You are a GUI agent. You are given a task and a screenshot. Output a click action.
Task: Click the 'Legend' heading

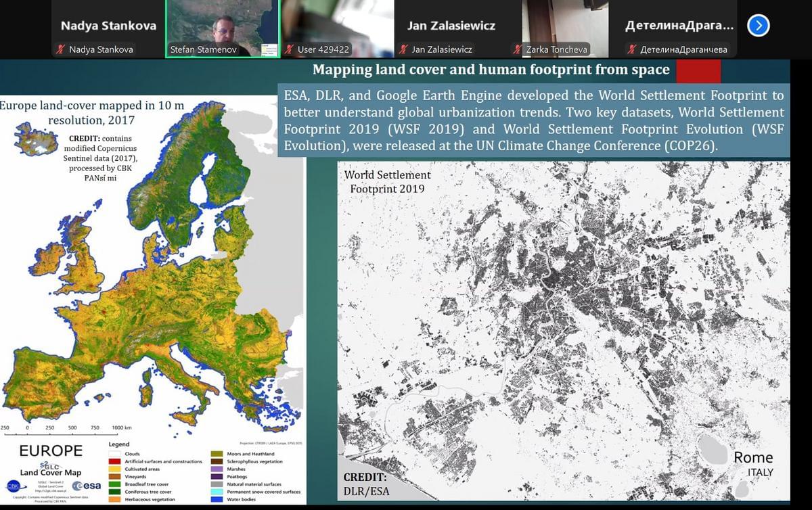[119, 444]
